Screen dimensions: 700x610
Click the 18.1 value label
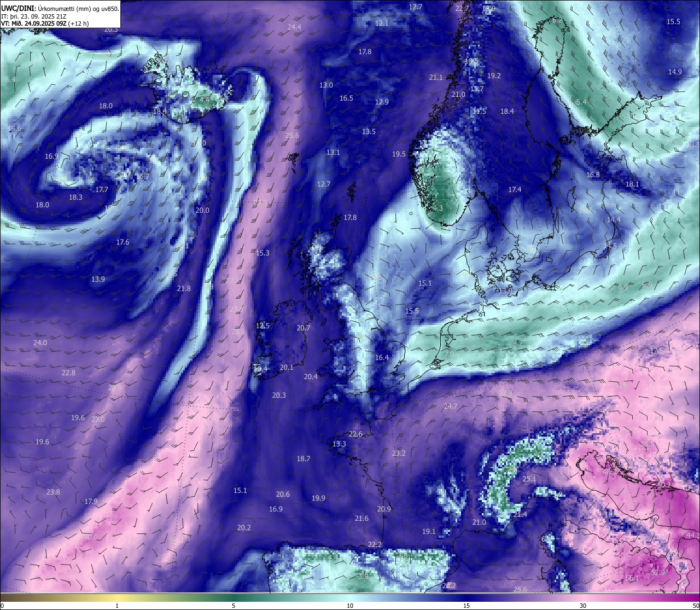[x=632, y=184]
